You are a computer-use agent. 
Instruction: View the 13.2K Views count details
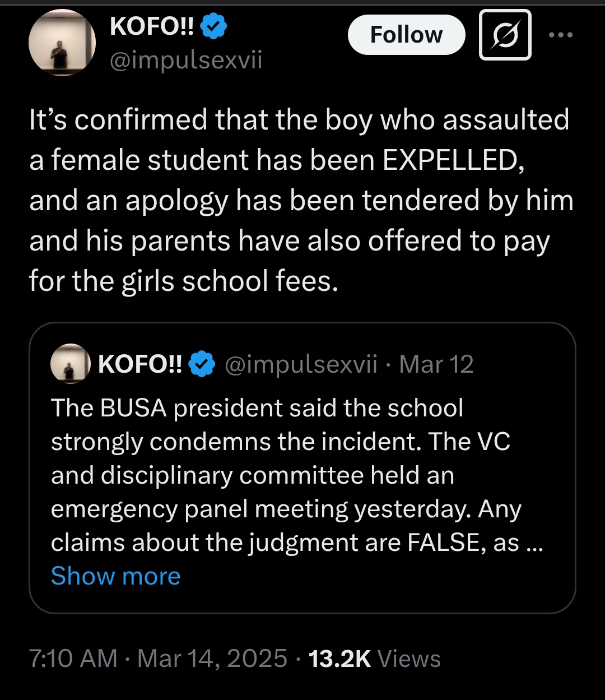(339, 659)
